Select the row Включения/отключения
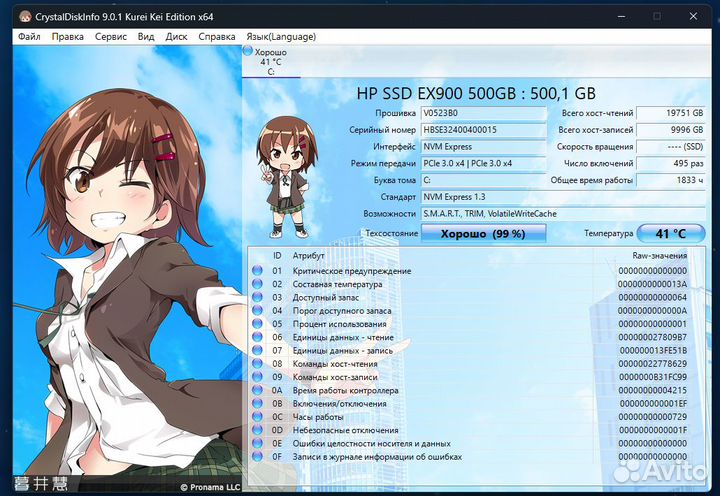720x496 pixels. click(x=469, y=404)
